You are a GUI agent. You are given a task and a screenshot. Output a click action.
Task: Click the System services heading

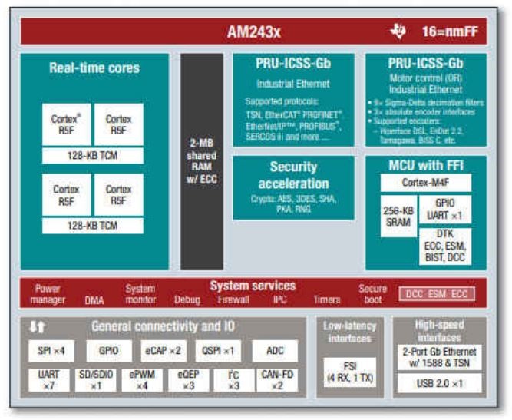(x=253, y=286)
